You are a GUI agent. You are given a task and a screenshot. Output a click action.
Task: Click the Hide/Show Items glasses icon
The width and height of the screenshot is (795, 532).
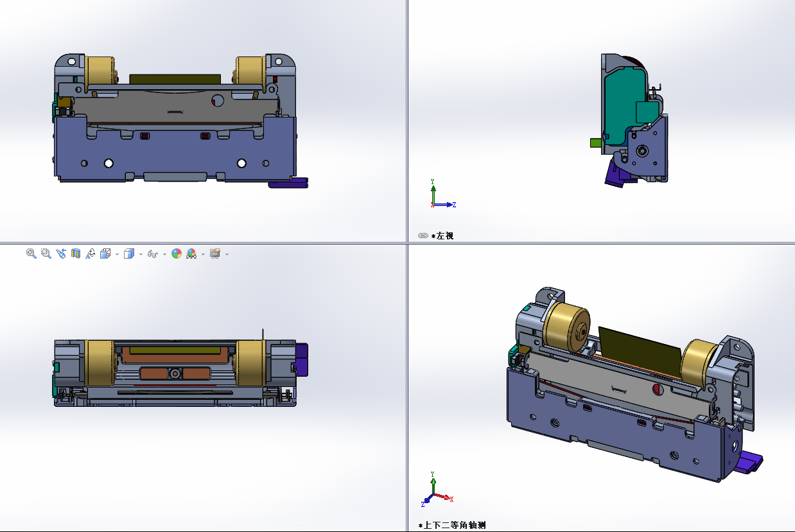(153, 253)
